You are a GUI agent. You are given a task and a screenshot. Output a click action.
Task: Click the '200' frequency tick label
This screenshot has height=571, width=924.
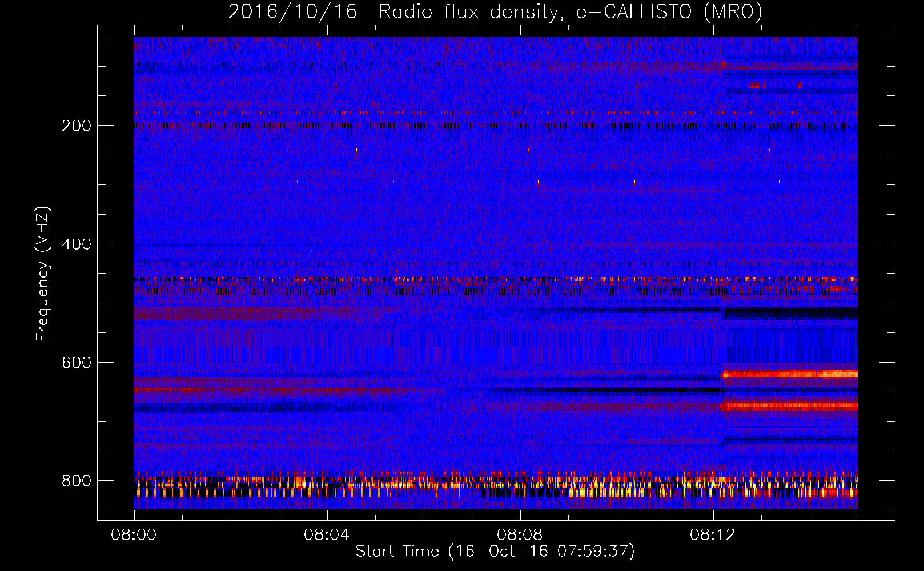click(x=77, y=126)
